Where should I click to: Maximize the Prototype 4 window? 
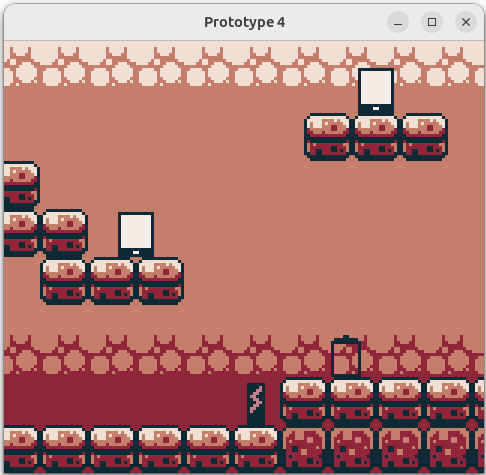pos(432,22)
